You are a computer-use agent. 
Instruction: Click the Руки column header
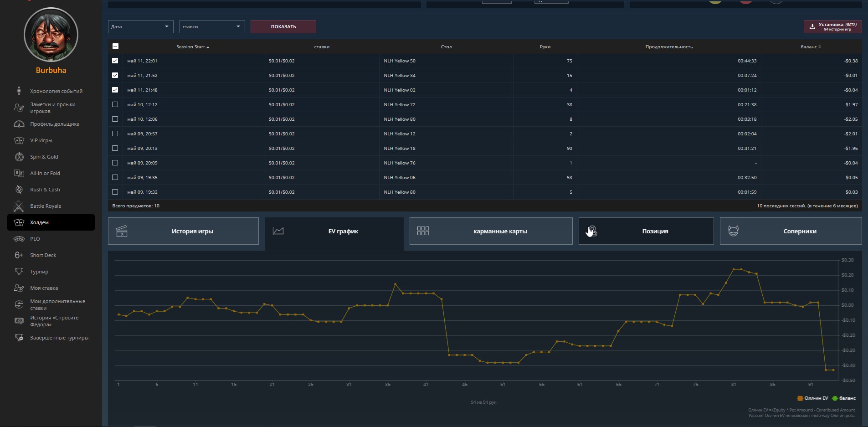[545, 47]
